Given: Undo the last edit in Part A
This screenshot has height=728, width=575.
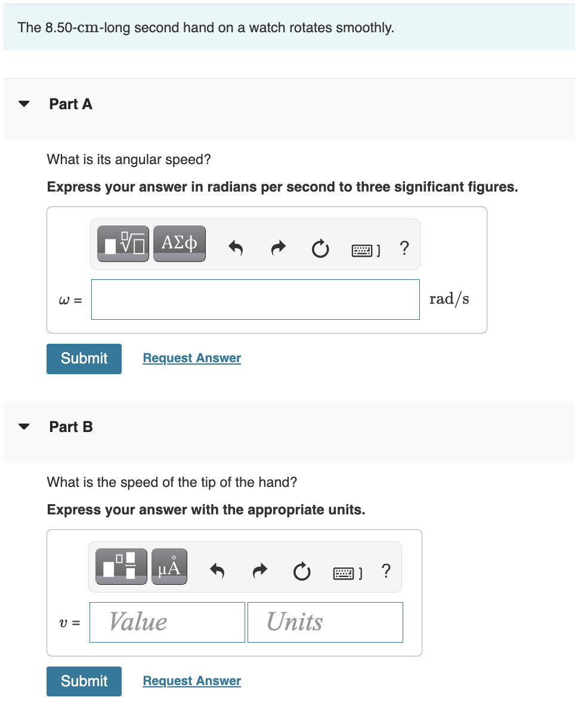Looking at the screenshot, I should [236, 247].
